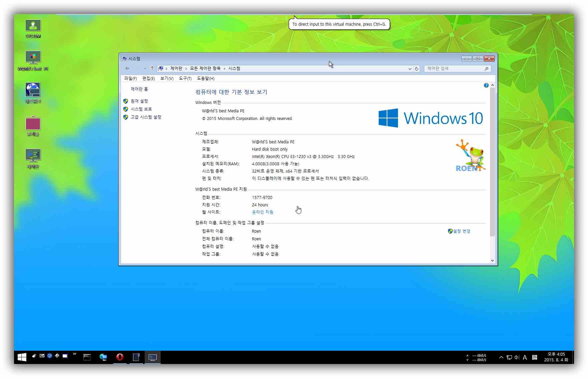
Task: Switch to the notebook taskbar app
Action: (x=136, y=357)
